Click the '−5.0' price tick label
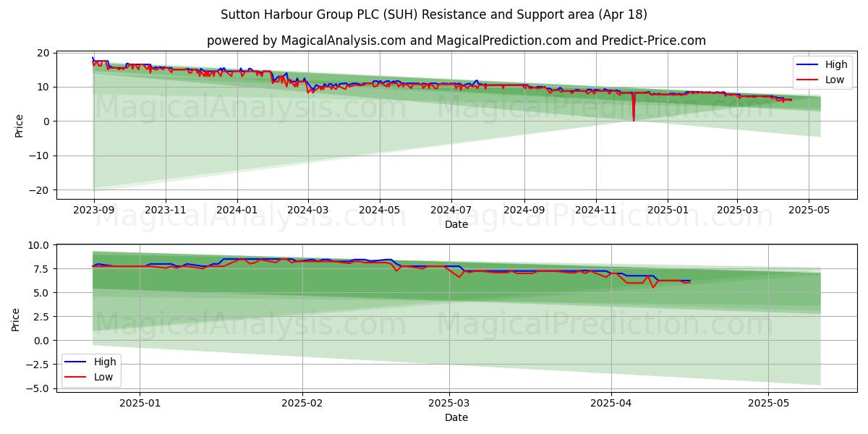Screen dimensions: 868x434 click(x=37, y=388)
